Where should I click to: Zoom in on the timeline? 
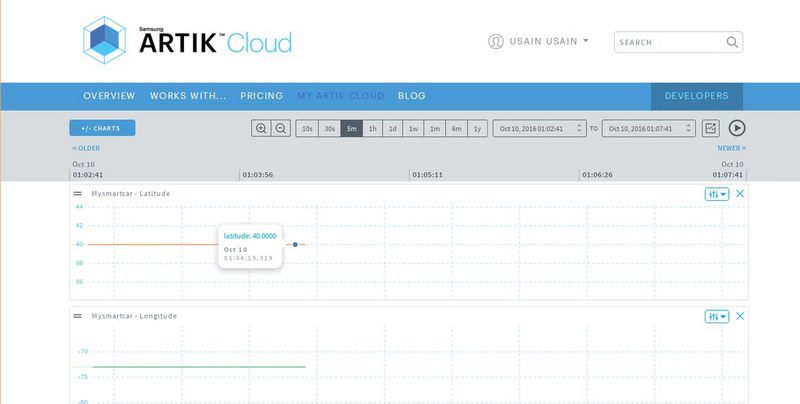pyautogui.click(x=261, y=129)
